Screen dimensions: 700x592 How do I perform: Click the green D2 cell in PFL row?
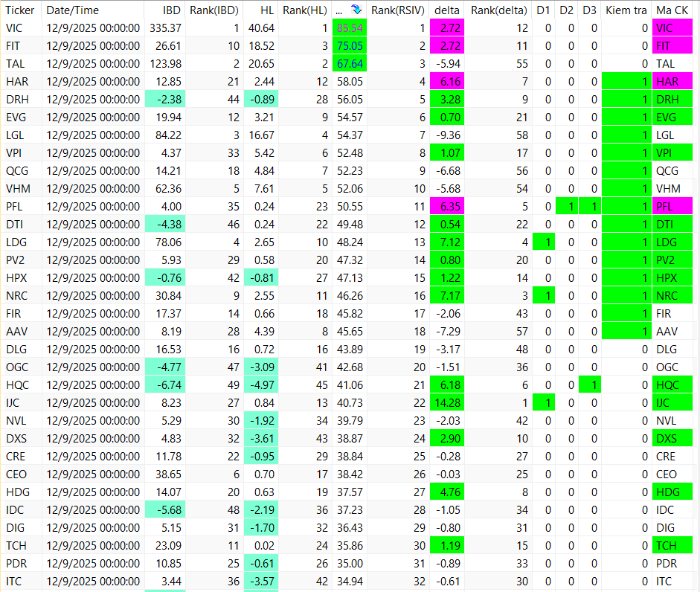[567, 207]
